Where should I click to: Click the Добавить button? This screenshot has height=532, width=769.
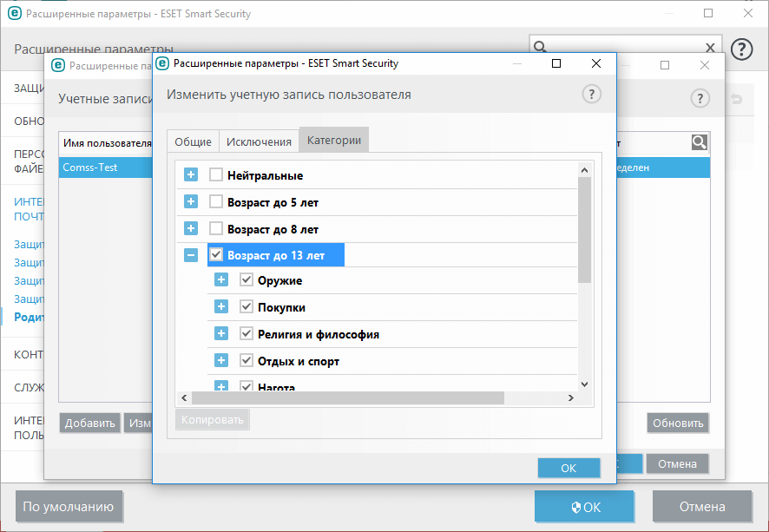89,423
